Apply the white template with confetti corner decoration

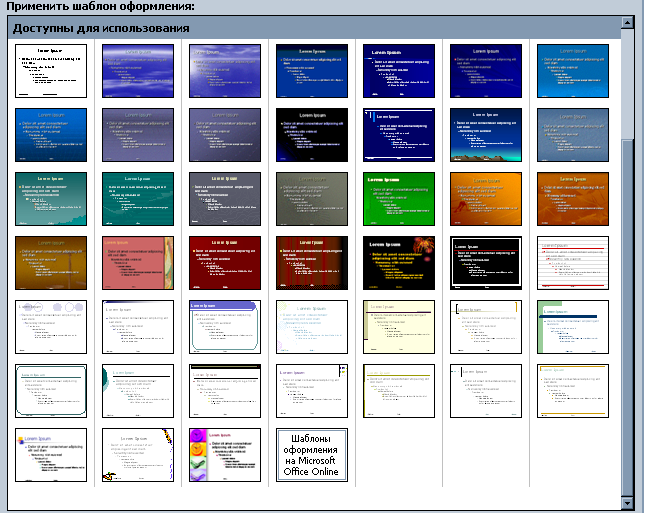pos(138,455)
